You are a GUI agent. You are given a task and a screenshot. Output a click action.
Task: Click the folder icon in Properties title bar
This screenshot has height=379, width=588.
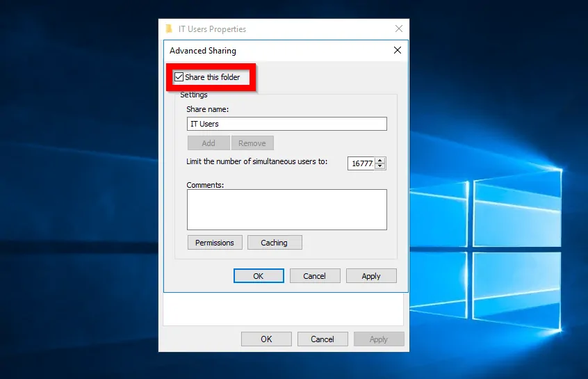click(x=169, y=29)
